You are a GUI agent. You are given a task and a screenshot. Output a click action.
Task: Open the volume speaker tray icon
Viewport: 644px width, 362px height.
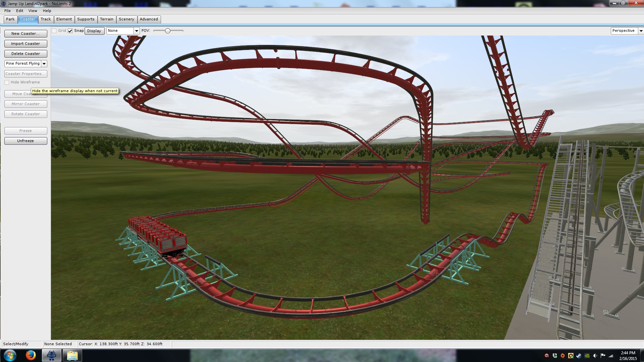click(x=595, y=356)
